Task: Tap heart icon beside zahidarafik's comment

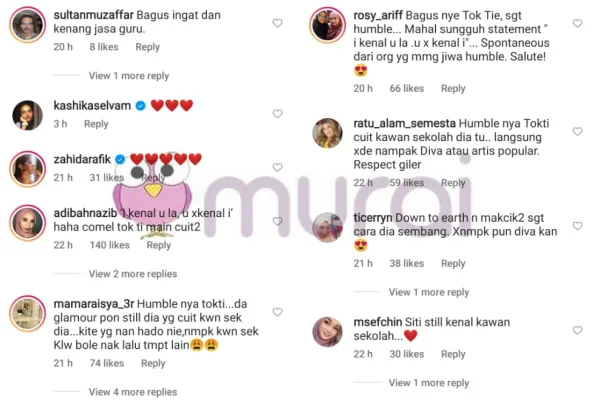Action: (277, 167)
